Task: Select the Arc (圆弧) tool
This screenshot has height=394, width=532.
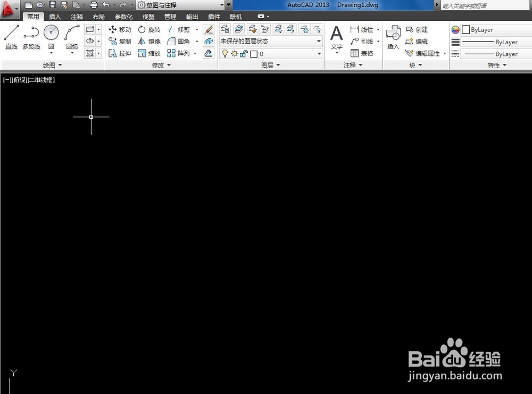Action: pyautogui.click(x=72, y=37)
